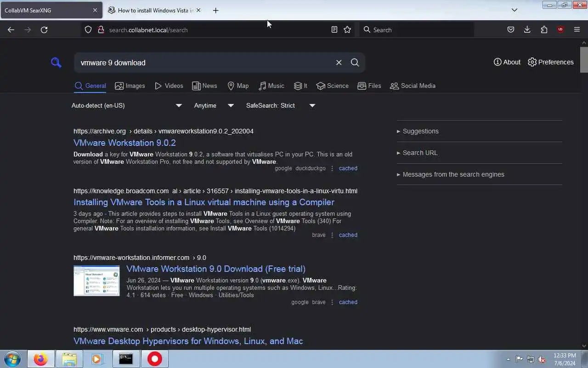Open cached link for broadcom result

[348, 235]
